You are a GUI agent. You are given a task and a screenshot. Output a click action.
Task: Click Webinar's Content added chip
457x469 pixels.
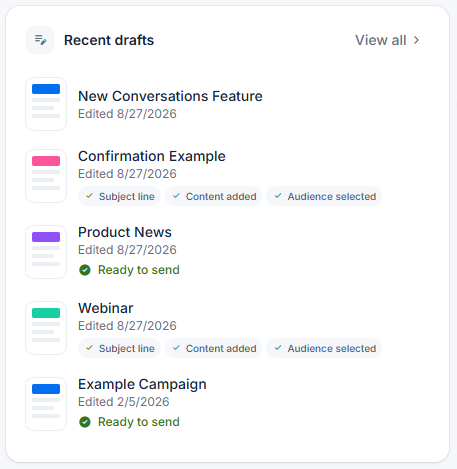(x=214, y=348)
